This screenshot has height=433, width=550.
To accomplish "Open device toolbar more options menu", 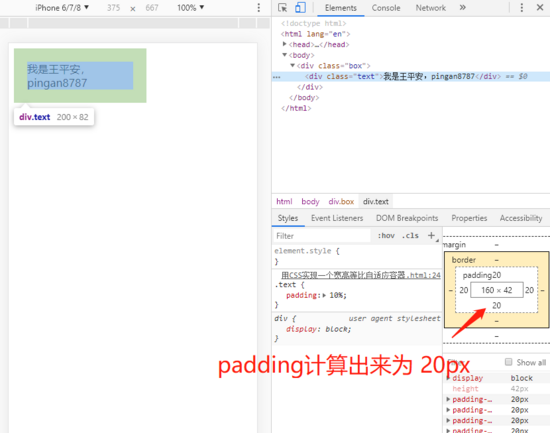I will [259, 8].
